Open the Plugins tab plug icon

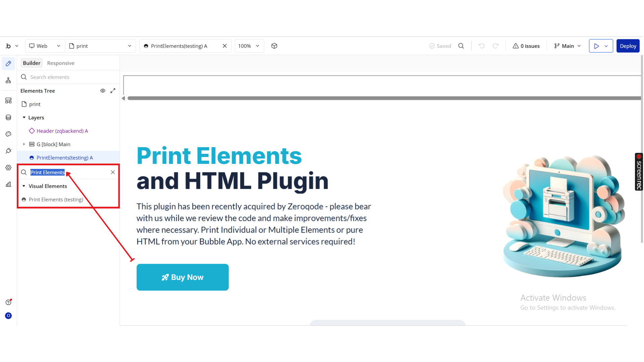pyautogui.click(x=8, y=151)
